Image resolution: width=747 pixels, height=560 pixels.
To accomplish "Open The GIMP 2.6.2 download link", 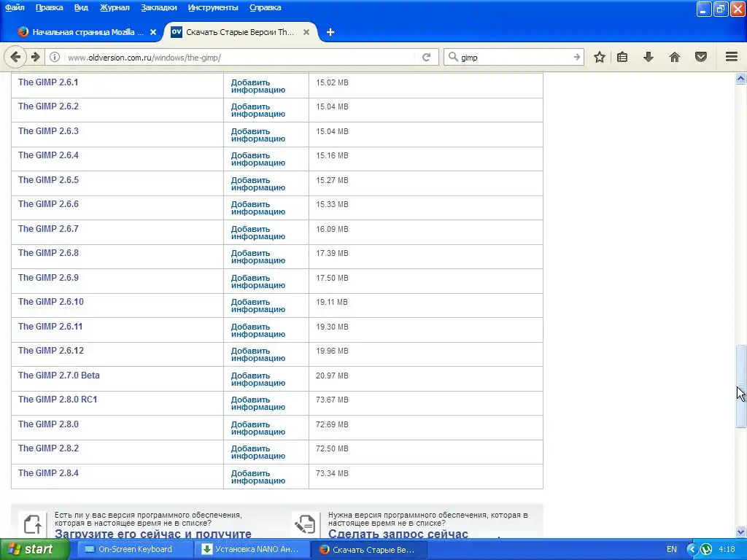I will (48, 106).
